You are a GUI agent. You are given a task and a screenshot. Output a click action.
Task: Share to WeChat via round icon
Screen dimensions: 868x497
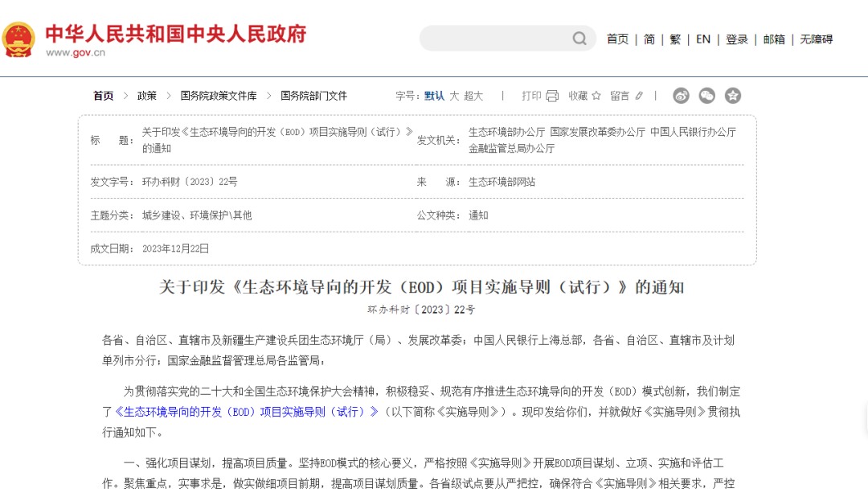pyautogui.click(x=706, y=96)
